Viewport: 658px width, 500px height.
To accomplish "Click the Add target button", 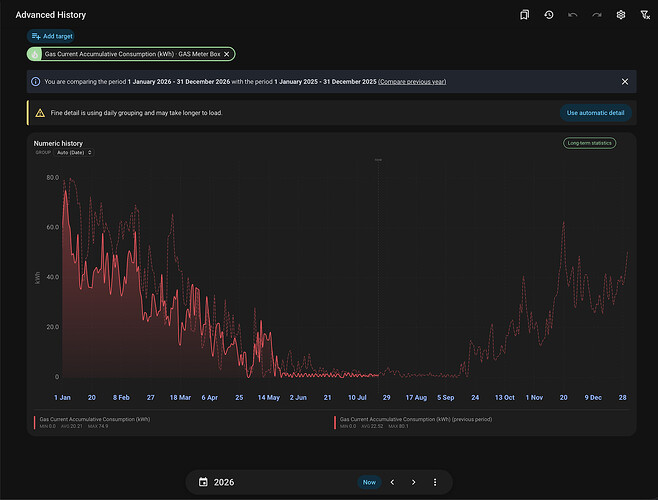I will pyautogui.click(x=51, y=36).
